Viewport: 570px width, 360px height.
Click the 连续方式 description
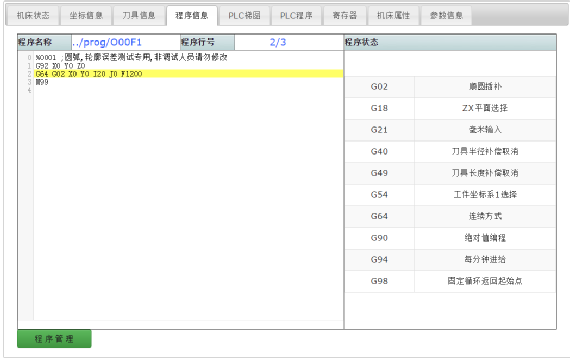[485, 217]
